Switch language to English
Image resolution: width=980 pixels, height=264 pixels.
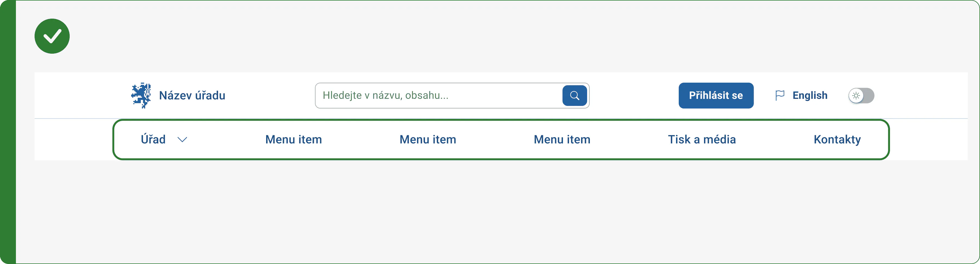[810, 95]
